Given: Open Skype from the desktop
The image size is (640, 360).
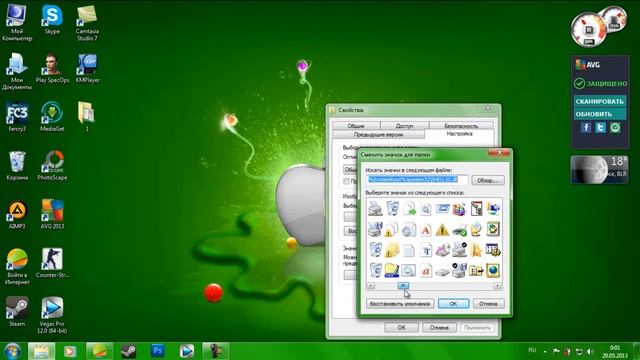Looking at the screenshot, I should click(x=52, y=20).
